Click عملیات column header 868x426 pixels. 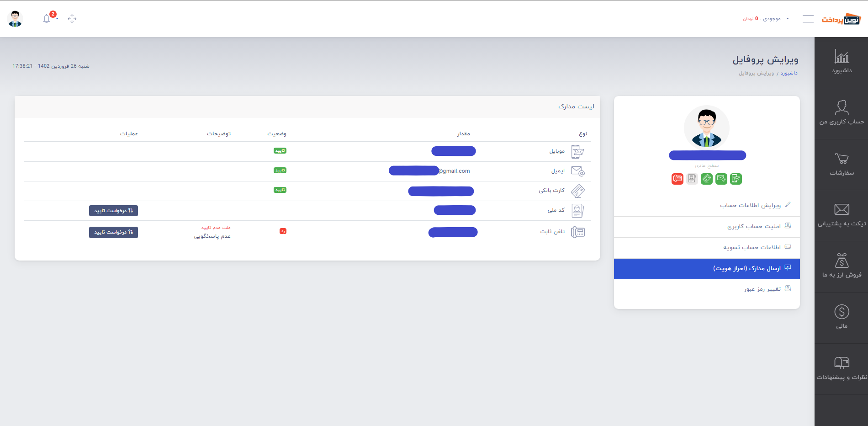coord(129,134)
